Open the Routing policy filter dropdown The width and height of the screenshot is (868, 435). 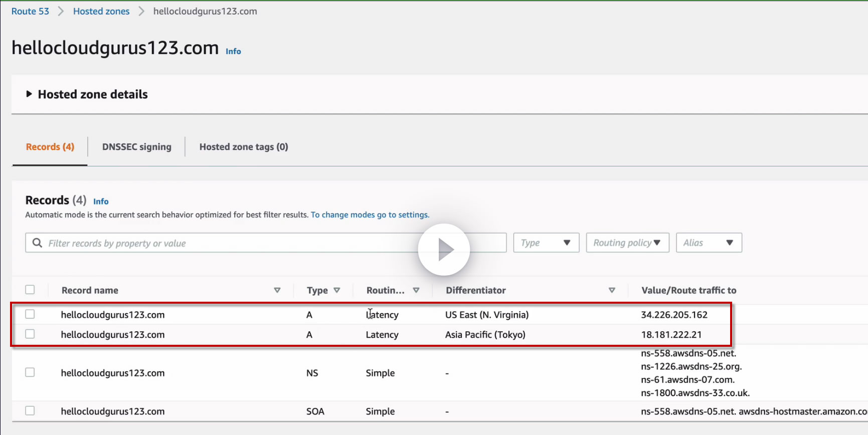pos(627,243)
